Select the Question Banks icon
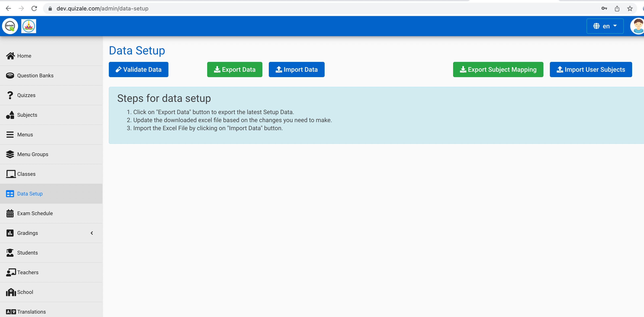The width and height of the screenshot is (644, 317). tap(10, 75)
